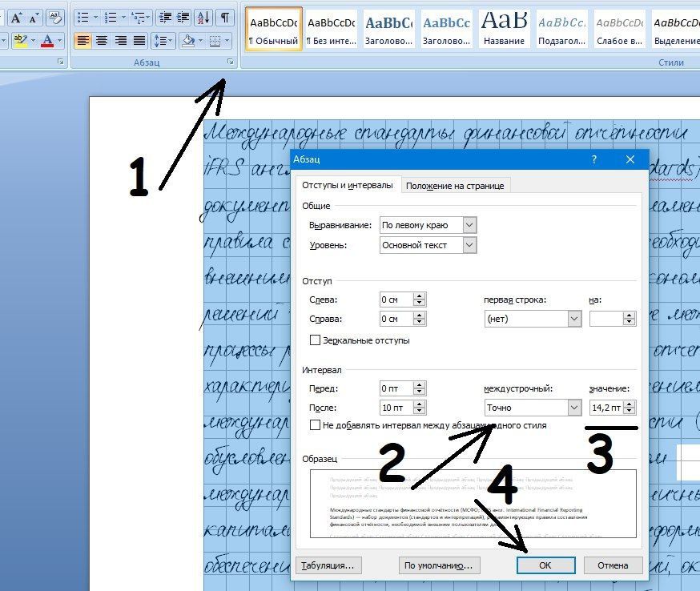Open the numbered list dropdown arrow

pyautogui.click(x=123, y=18)
